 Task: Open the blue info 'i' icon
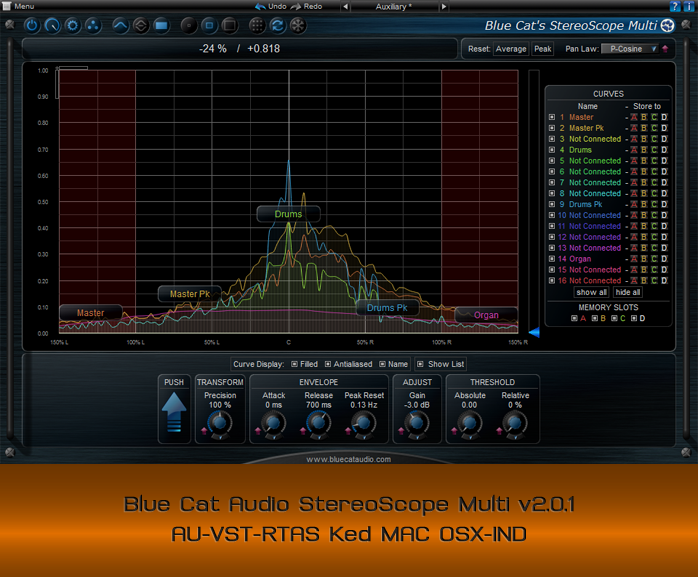coord(687,6)
